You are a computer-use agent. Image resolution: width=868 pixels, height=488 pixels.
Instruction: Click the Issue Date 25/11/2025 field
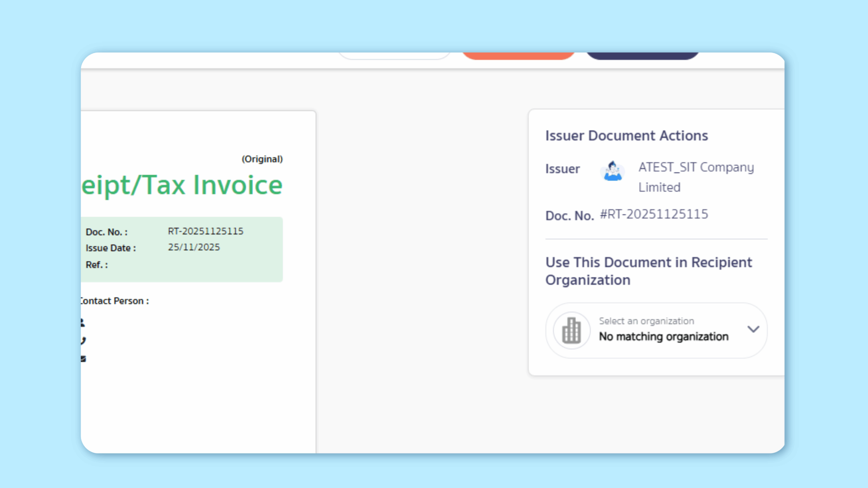pos(194,247)
